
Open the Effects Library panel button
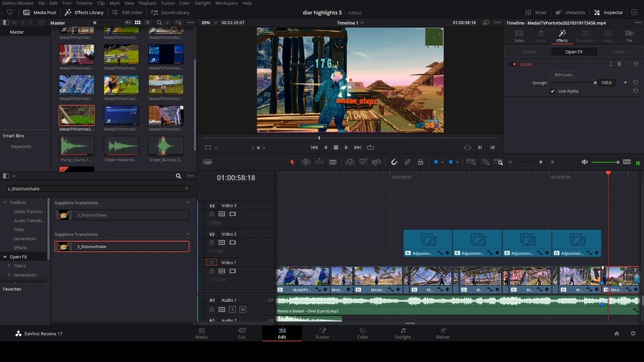84,12
